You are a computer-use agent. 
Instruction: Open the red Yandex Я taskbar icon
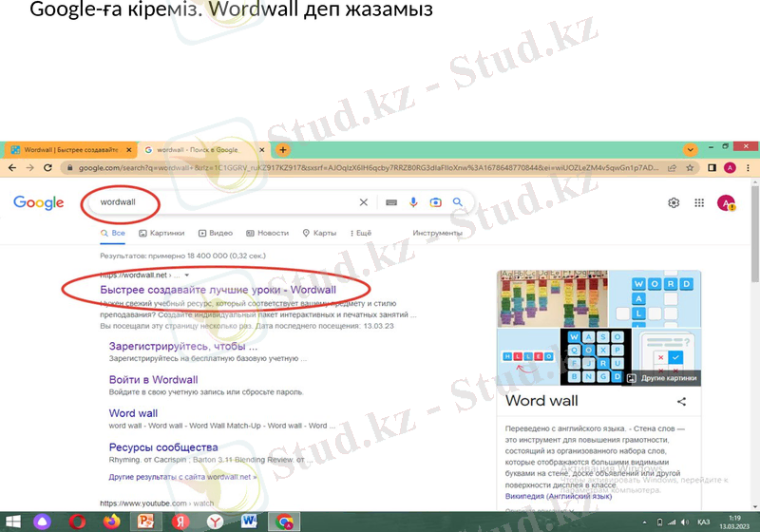click(x=180, y=522)
